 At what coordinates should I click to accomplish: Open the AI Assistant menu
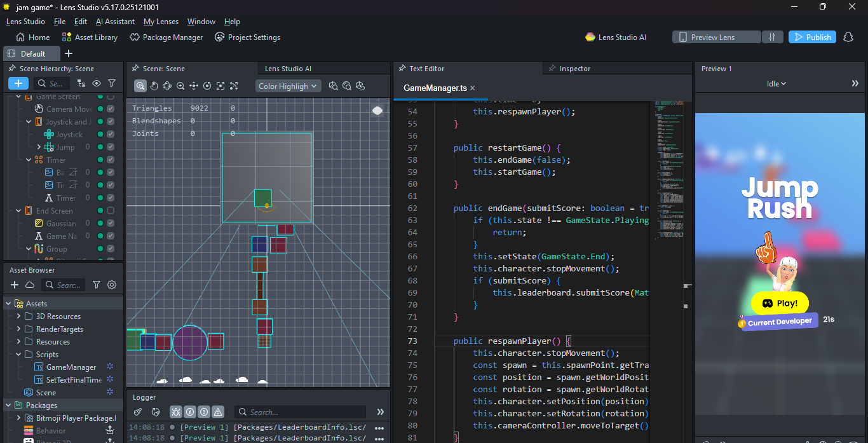pos(115,22)
